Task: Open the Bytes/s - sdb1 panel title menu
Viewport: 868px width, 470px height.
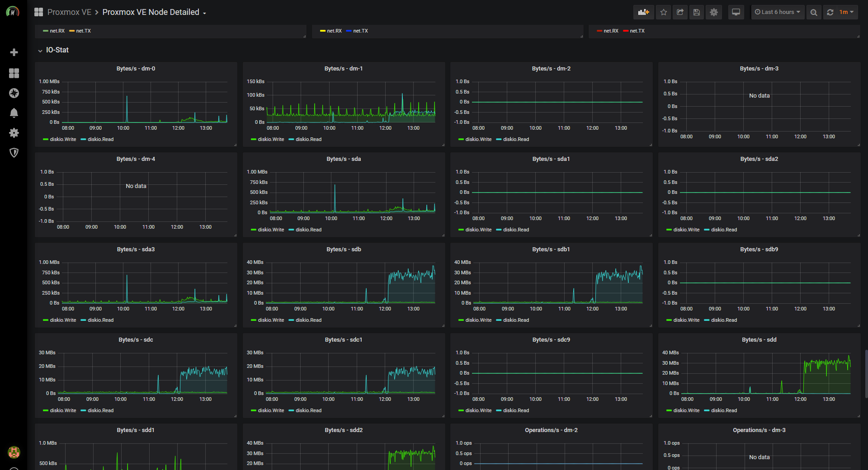Action: pyautogui.click(x=551, y=249)
